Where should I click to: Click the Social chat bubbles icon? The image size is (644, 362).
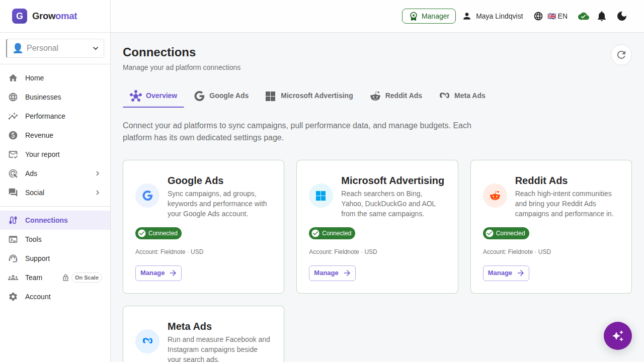tap(13, 193)
